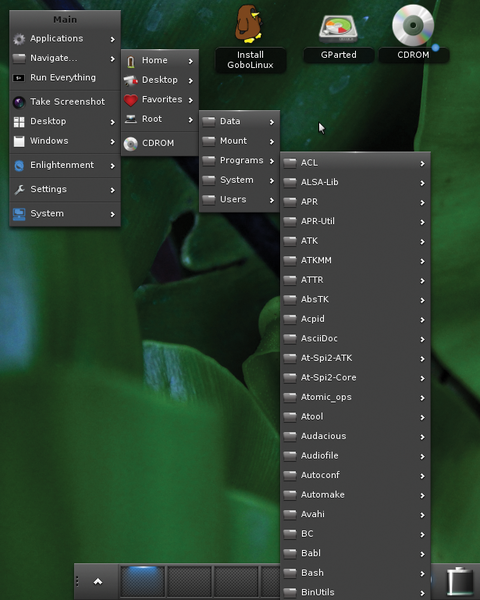Open the Audiofile program folder
The width and height of the screenshot is (480, 600).
[355, 456]
